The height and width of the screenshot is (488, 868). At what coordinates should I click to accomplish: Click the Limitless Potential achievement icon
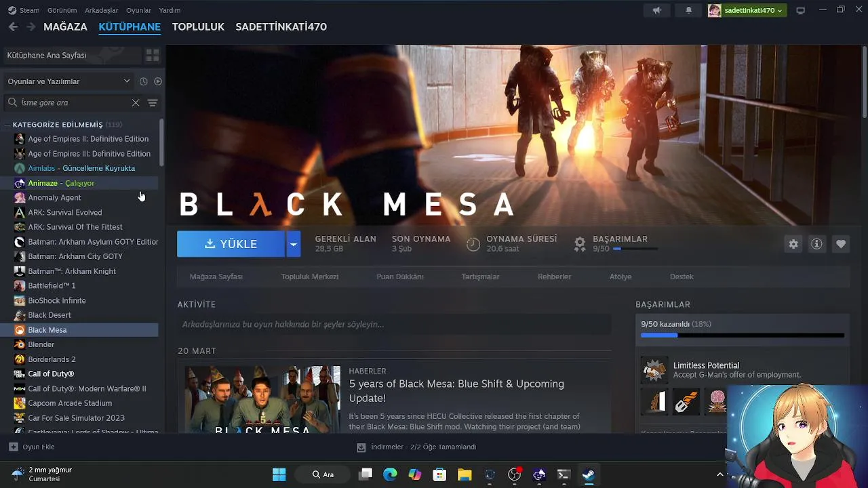654,370
